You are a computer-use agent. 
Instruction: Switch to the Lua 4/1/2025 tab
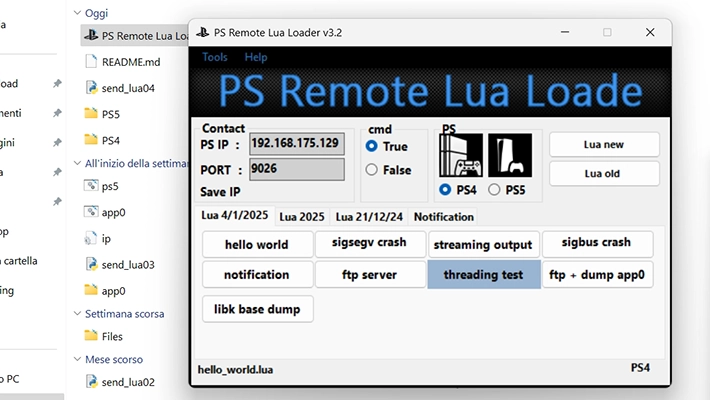pyautogui.click(x=235, y=215)
